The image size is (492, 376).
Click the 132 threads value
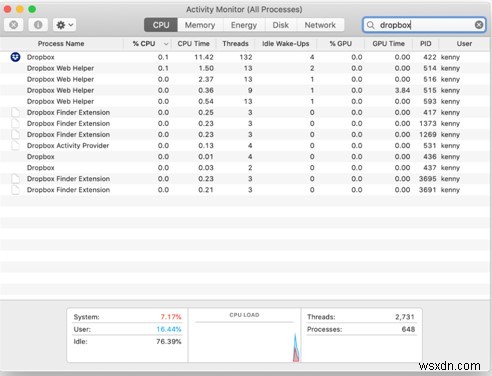click(246, 57)
